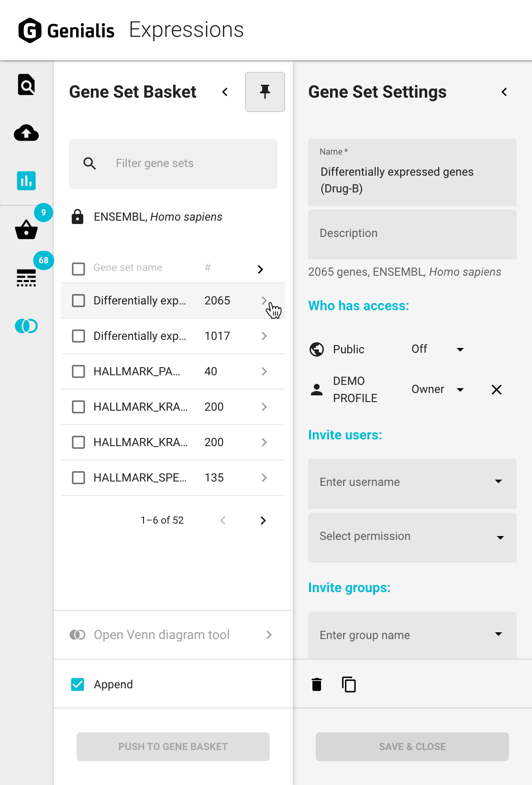This screenshot has width=532, height=785.
Task: Toggle the Append checkbox
Action: (78, 684)
